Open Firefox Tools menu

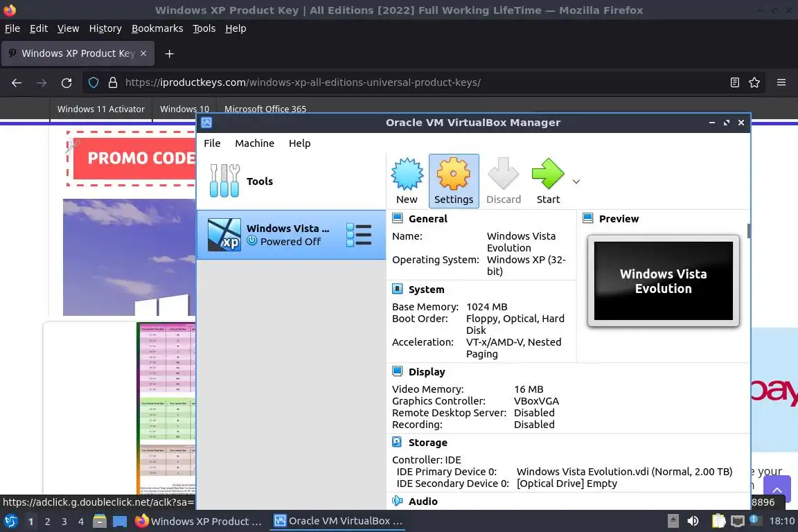[x=204, y=28]
